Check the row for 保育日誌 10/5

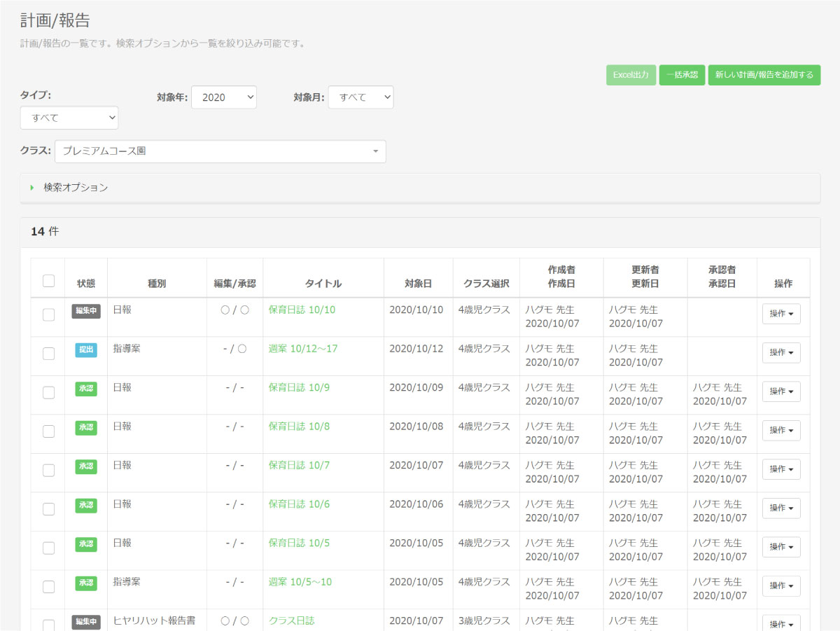tap(48, 548)
